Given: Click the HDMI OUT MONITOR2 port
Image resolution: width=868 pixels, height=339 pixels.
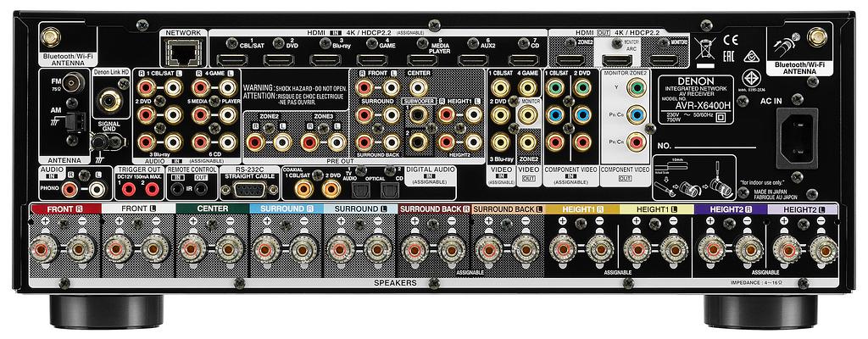Looking at the screenshot, I should click(x=663, y=60).
